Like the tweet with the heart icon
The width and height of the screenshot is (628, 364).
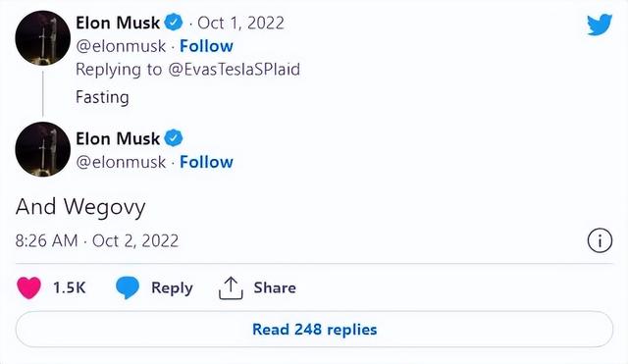pos(28,287)
